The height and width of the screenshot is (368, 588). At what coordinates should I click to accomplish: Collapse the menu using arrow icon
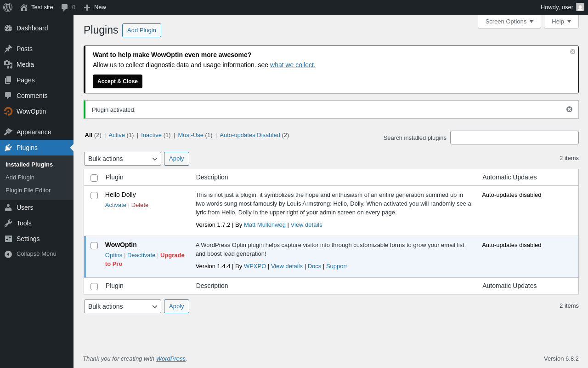click(8, 254)
